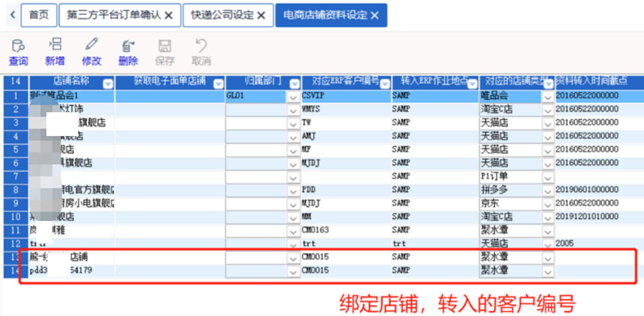Close the 第三方平台订单确认 tab

[x=169, y=16]
